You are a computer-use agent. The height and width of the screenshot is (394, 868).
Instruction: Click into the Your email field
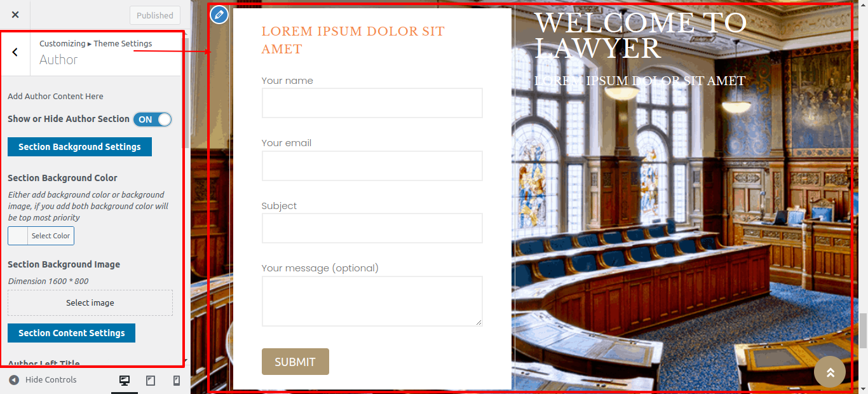coord(372,166)
